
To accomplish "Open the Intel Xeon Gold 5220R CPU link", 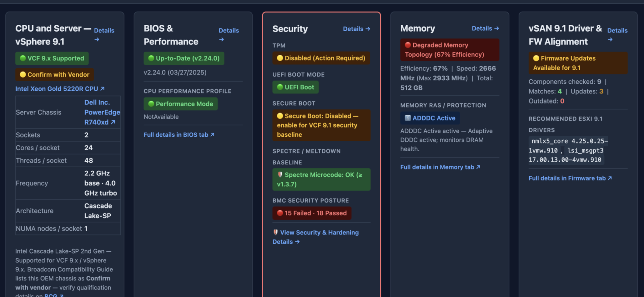I will pyautogui.click(x=60, y=89).
